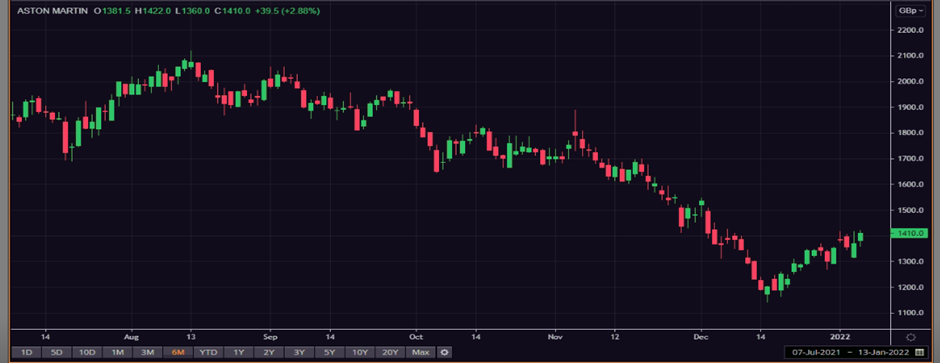Image resolution: width=940 pixels, height=363 pixels.
Task: Select the 6M time range
Action: coord(178,352)
